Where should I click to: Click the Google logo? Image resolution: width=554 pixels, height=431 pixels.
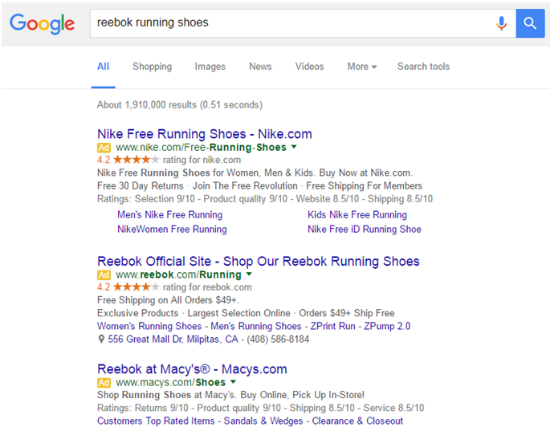click(x=42, y=24)
